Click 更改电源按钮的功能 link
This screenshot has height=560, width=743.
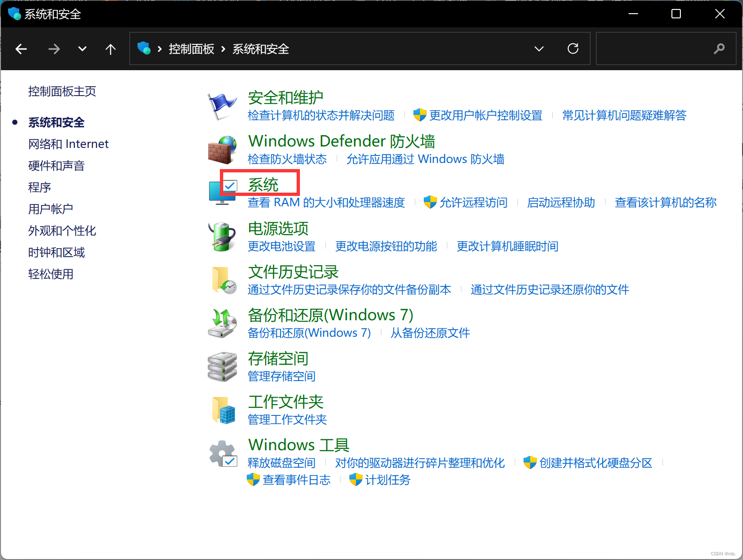386,246
